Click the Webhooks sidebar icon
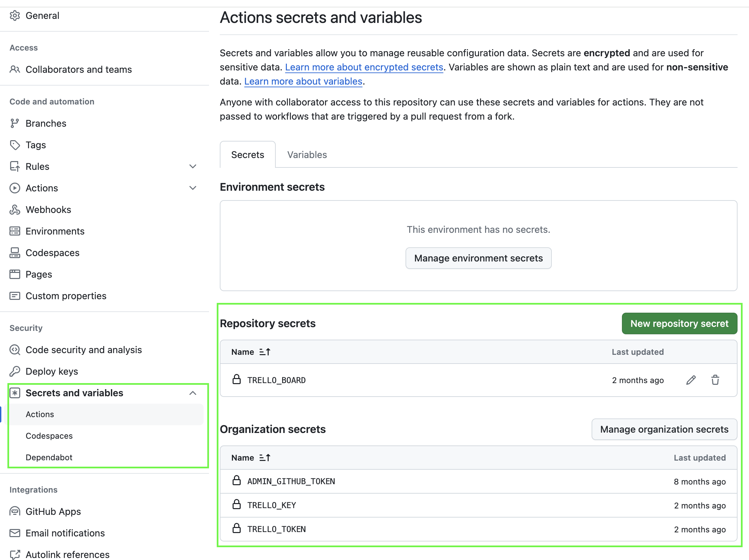Viewport: 749px width, 560px height. 16,210
